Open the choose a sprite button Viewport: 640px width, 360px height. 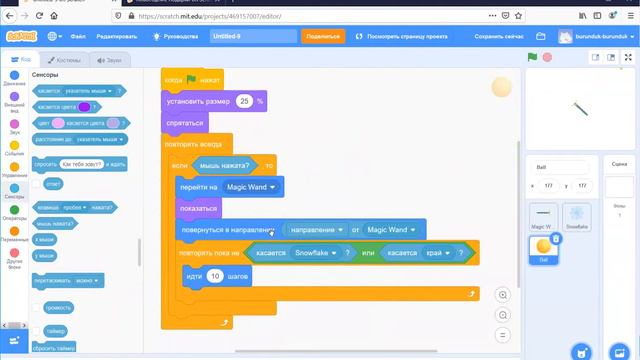click(582, 352)
